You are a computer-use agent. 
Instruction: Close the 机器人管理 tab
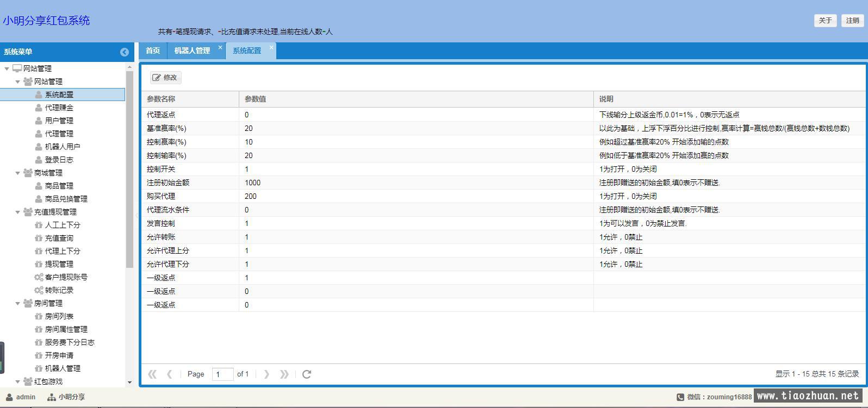point(220,47)
